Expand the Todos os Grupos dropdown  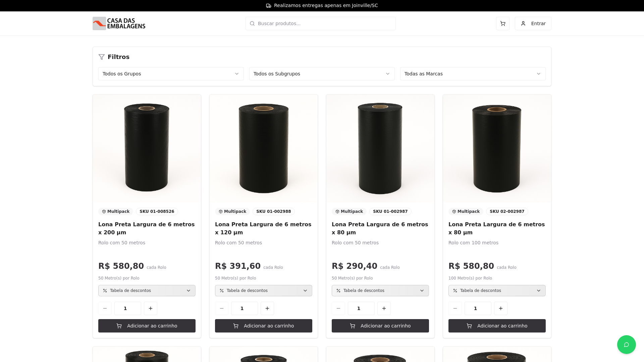tap(171, 74)
